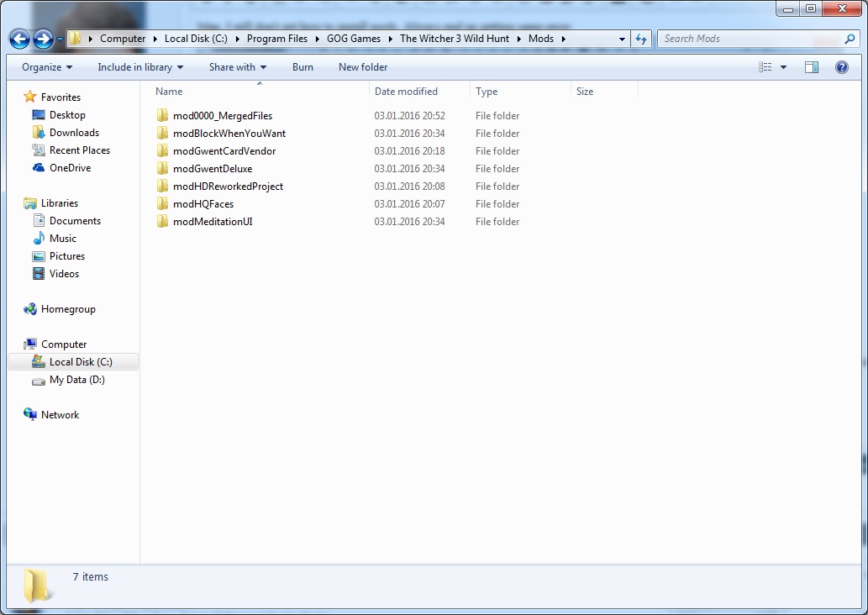Select the modBlockWhenYouWant folder icon
This screenshot has height=615, width=868.
(x=162, y=133)
